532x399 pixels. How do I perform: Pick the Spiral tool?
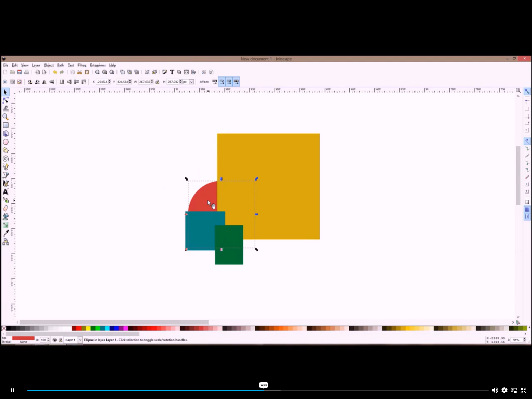(5, 158)
